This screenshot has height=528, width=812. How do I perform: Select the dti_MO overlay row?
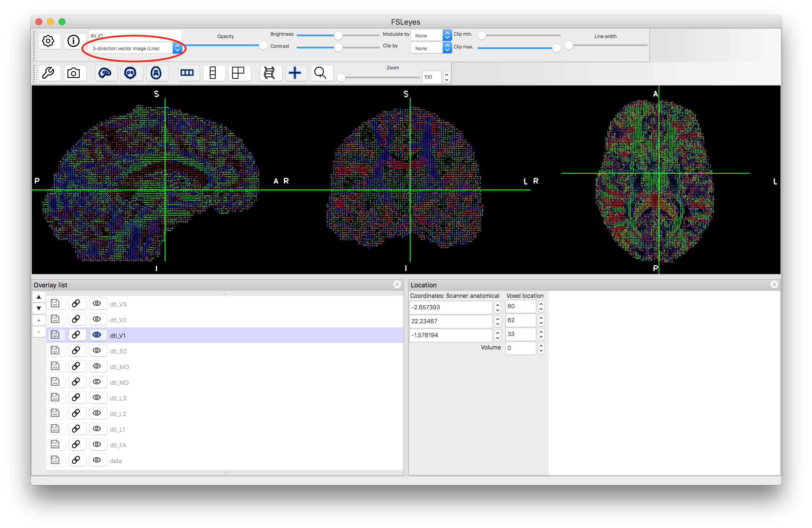click(x=225, y=367)
